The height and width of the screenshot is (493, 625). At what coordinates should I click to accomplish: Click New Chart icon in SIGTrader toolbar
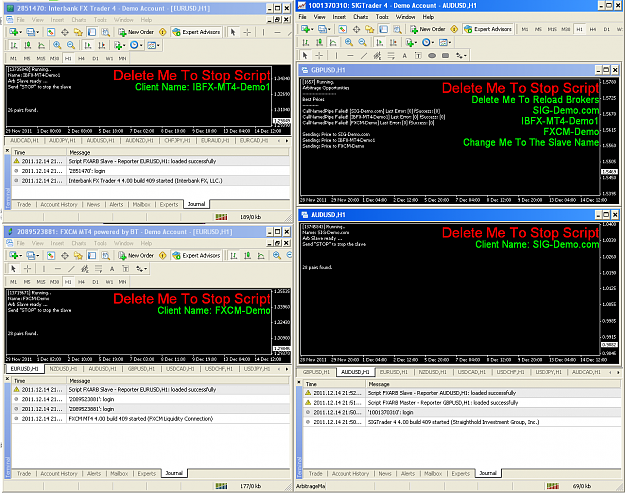(306, 29)
